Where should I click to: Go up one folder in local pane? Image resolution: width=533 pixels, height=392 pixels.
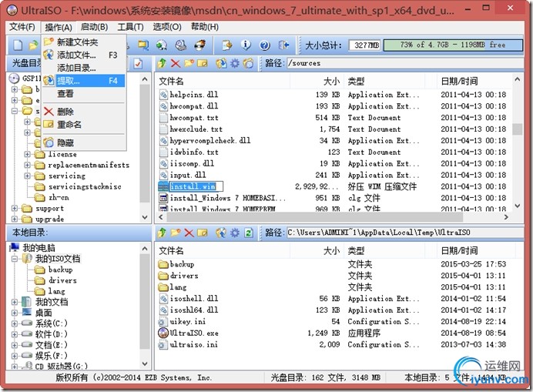162,233
